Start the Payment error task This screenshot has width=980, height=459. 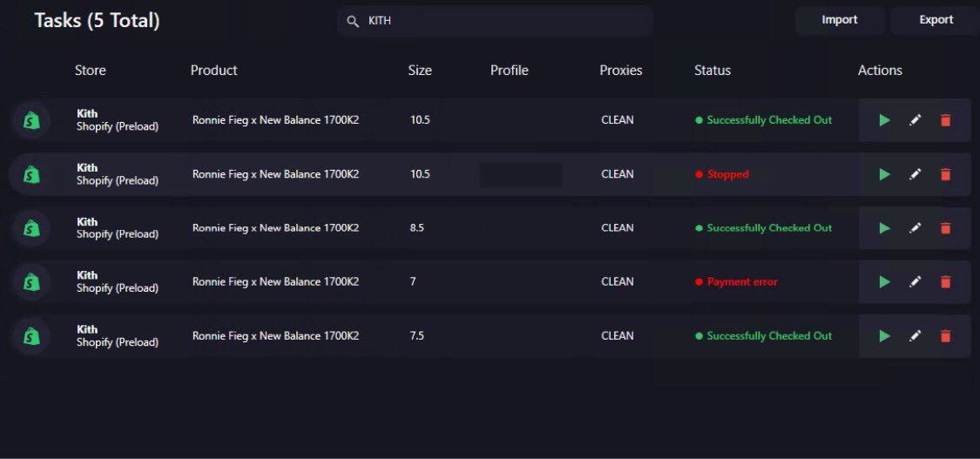(x=884, y=281)
